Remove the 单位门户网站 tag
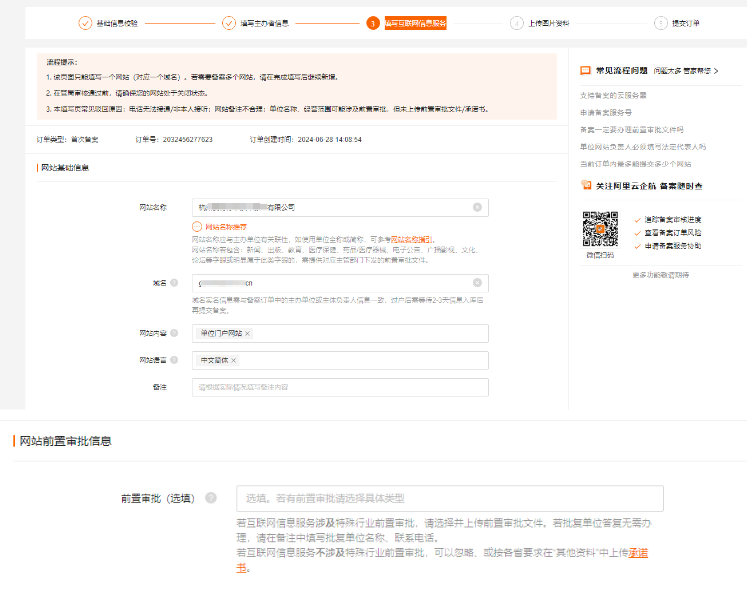Viewport: 747px width, 593px height. [x=248, y=334]
